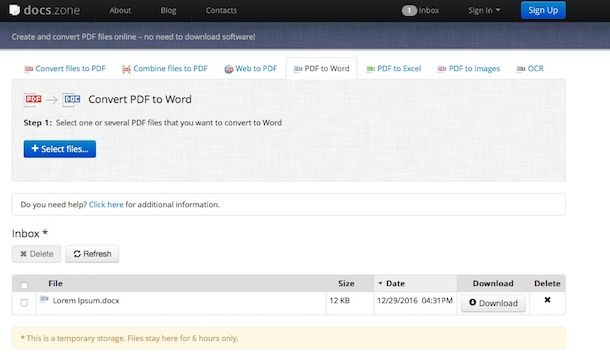Click the PDF to Excel tab icon
This screenshot has width=610, height=364.
[370, 69]
